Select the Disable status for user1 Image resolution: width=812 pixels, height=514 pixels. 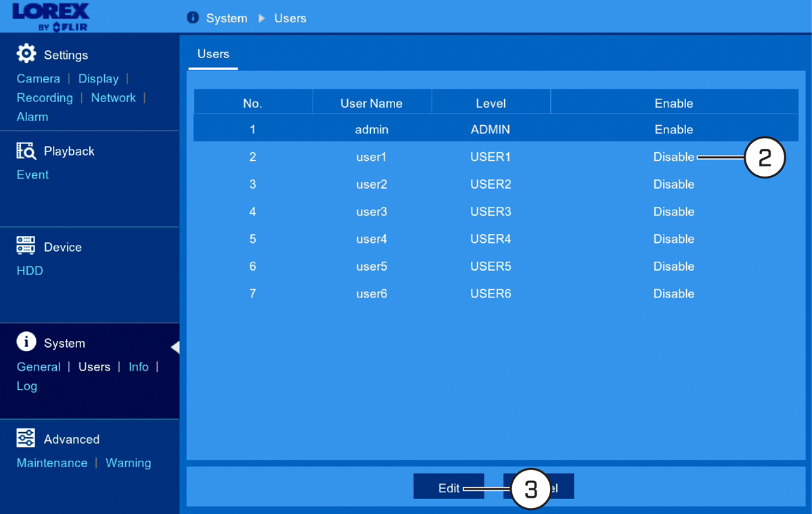(x=674, y=157)
